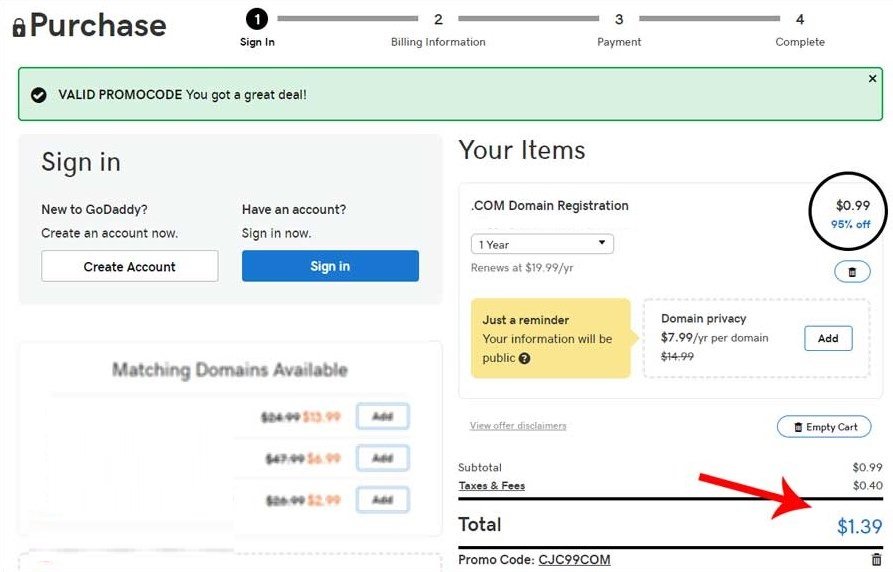This screenshot has height=572, width=893.
Task: Click the padlock icon beside Purchase
Action: pos(19,27)
